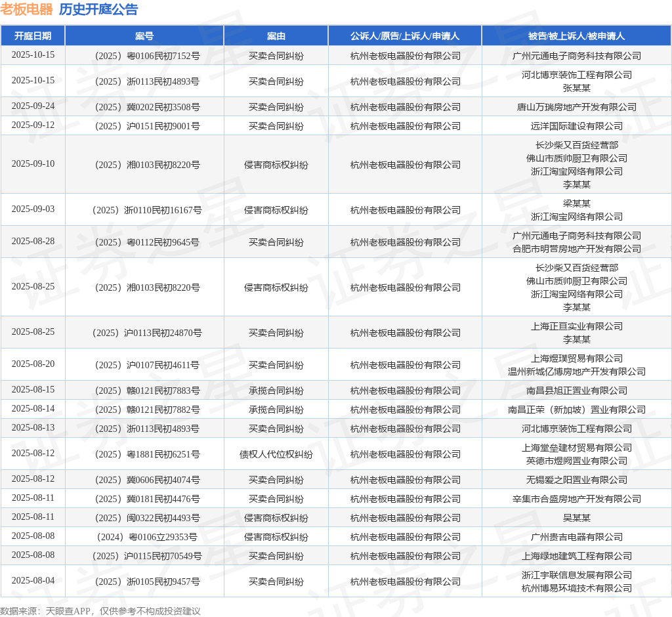This screenshot has height=617, width=672.
Task: Click defendant 浙江宇联信息发展有限公司
Action: click(576, 575)
